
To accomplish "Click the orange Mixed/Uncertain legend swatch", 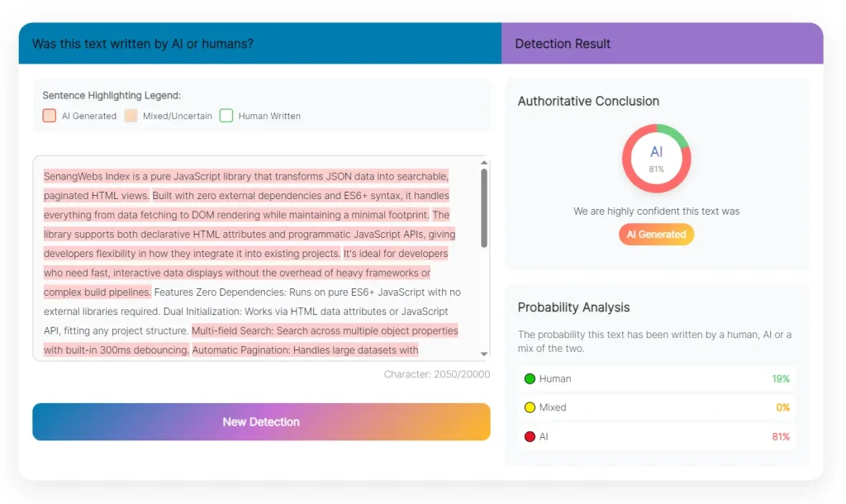I will [131, 116].
